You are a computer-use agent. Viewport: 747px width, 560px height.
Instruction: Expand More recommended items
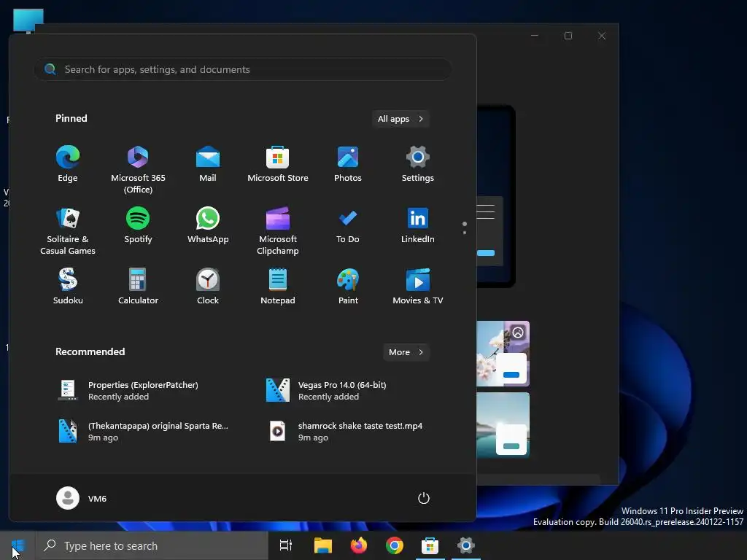[406, 352]
